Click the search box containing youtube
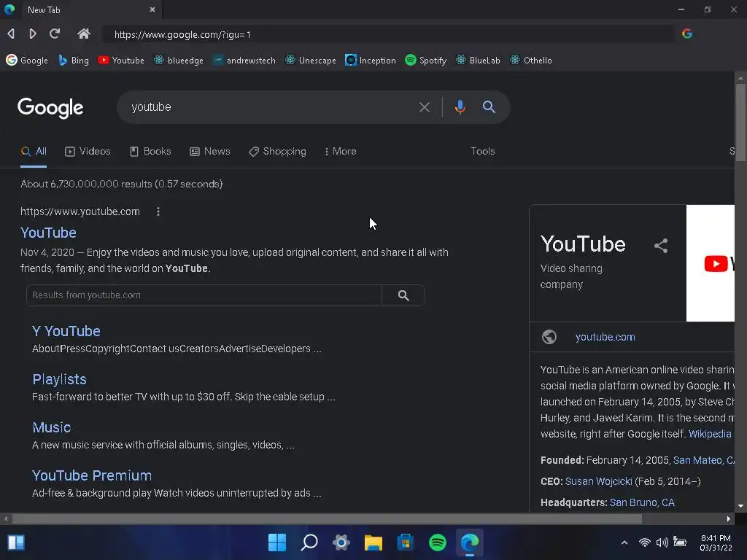This screenshot has height=560, width=747. (271, 107)
